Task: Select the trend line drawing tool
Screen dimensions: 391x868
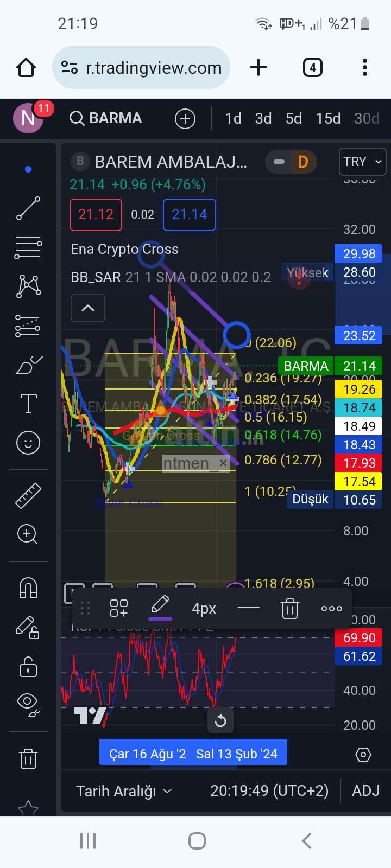Action: 28,208
